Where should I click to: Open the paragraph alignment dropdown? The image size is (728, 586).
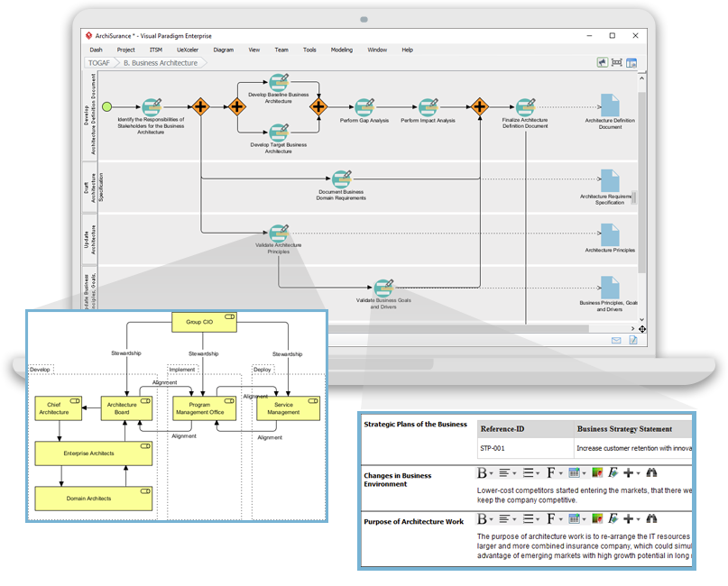click(x=514, y=473)
